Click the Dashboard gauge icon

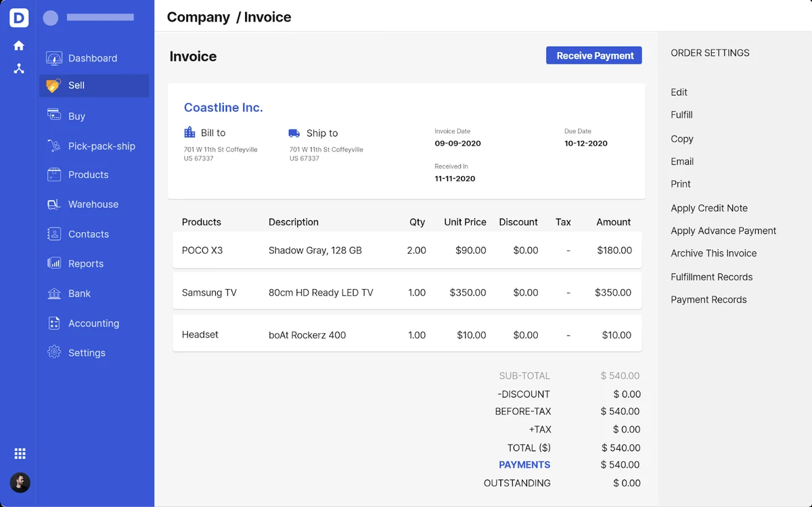(54, 58)
